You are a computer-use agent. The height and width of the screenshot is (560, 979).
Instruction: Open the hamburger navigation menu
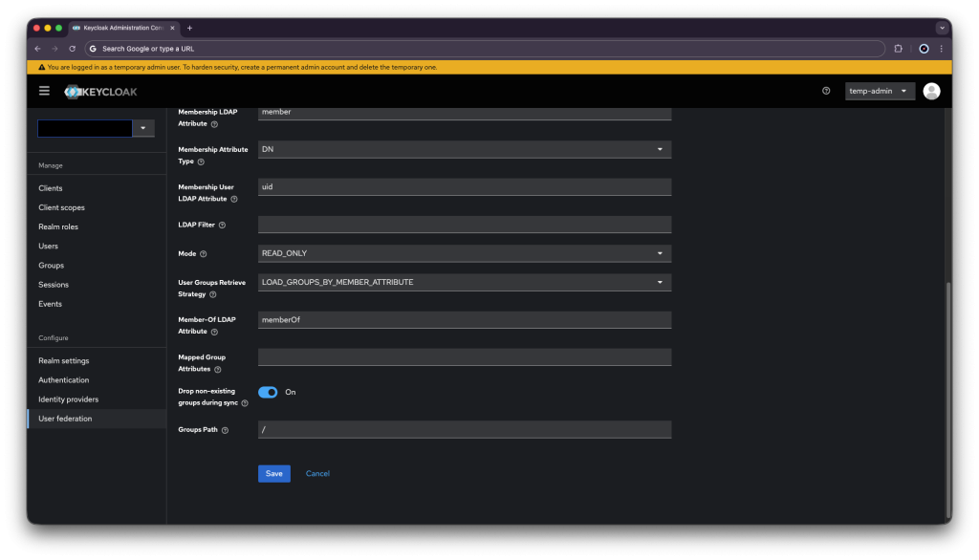(44, 91)
